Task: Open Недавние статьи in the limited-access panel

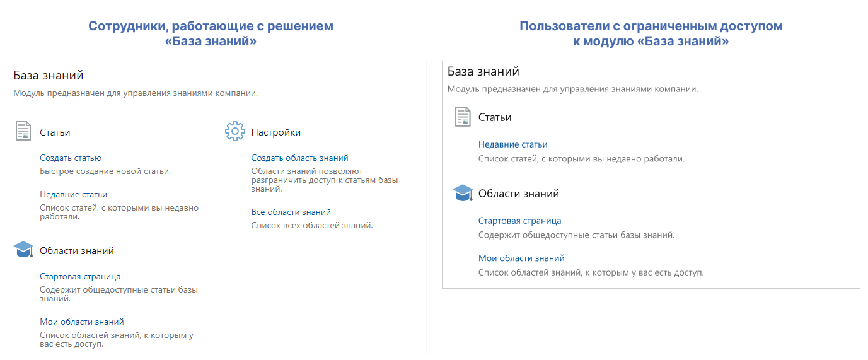Action: click(512, 145)
